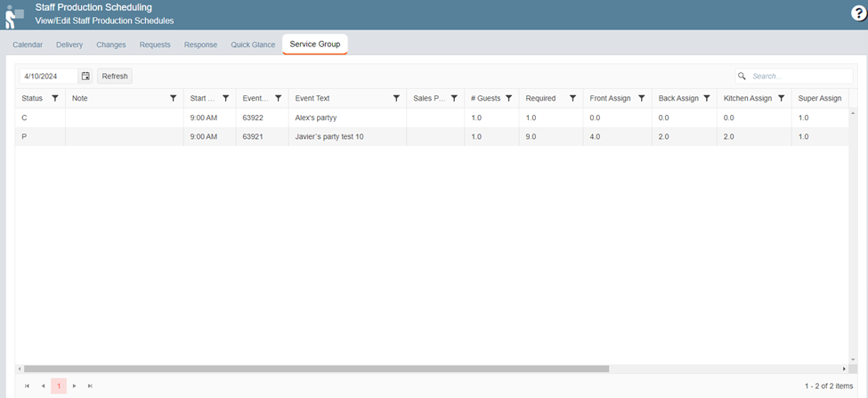Filter the Start time column
This screenshot has width=868, height=398.
point(226,98)
